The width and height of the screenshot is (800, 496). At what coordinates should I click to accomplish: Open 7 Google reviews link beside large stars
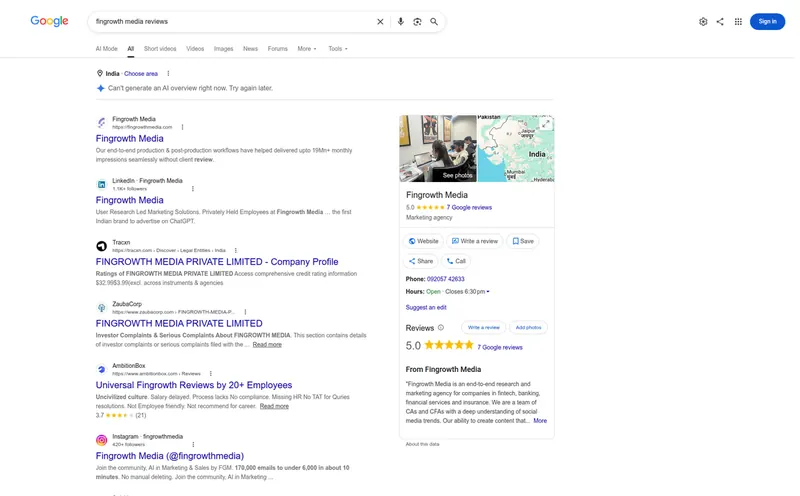click(500, 348)
